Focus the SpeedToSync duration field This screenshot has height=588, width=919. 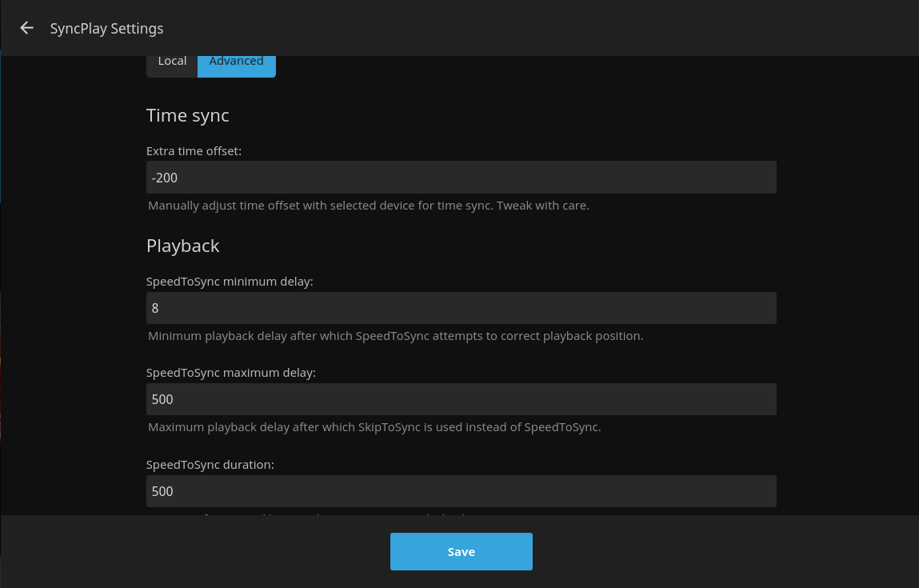tap(461, 490)
